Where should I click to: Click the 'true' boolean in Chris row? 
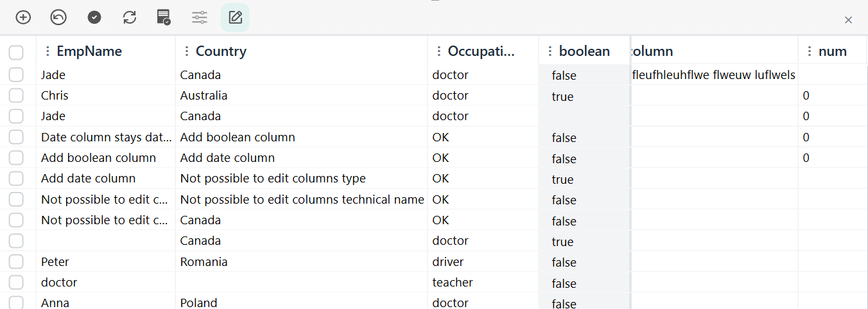pos(562,97)
